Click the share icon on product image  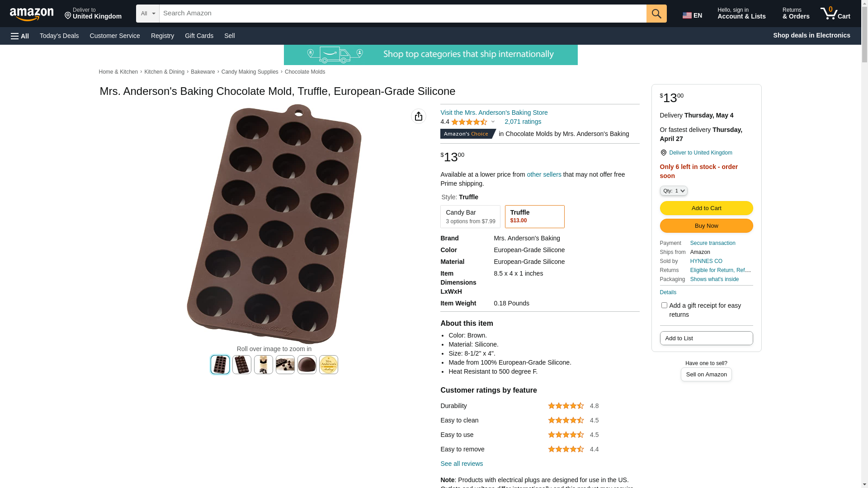pyautogui.click(x=419, y=116)
